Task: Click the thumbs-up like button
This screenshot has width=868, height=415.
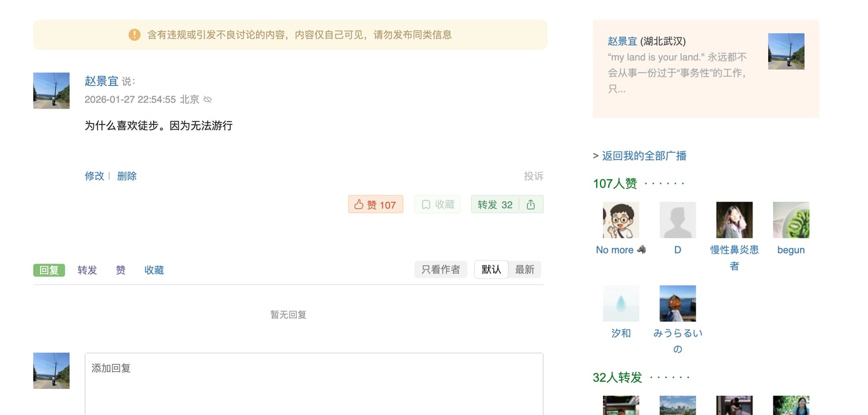Action: (x=375, y=205)
